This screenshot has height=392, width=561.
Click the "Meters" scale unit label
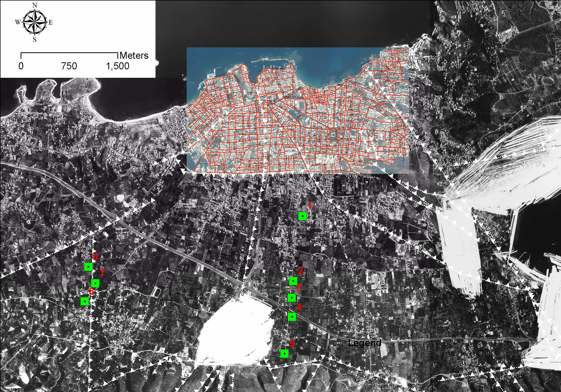[134, 55]
